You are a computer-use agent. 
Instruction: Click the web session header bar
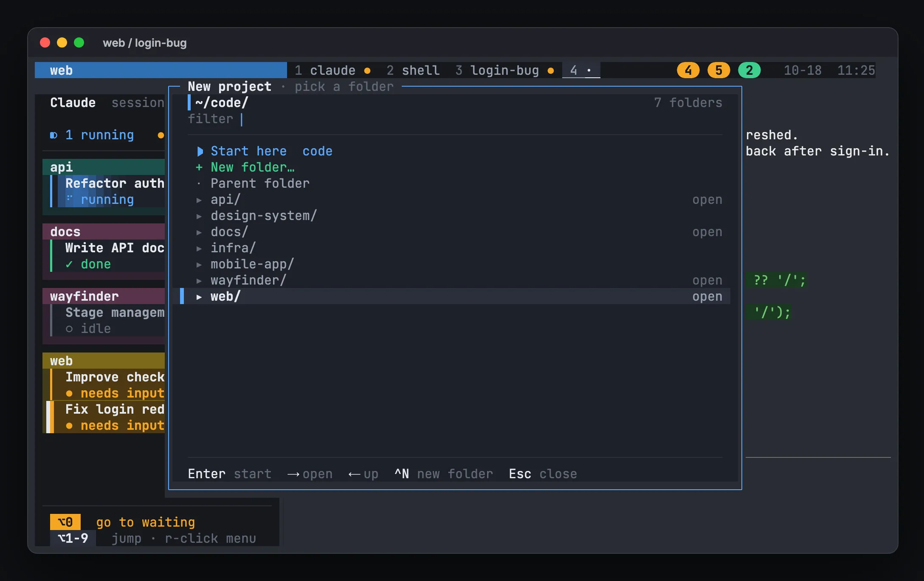pyautogui.click(x=161, y=70)
